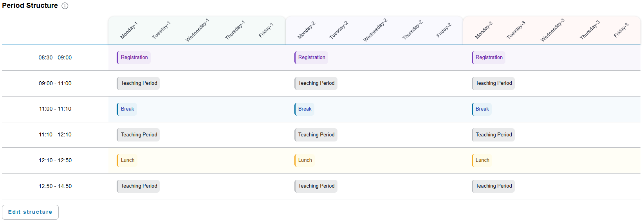
Task: Select the Friday-3 column header
Action: pos(621,30)
